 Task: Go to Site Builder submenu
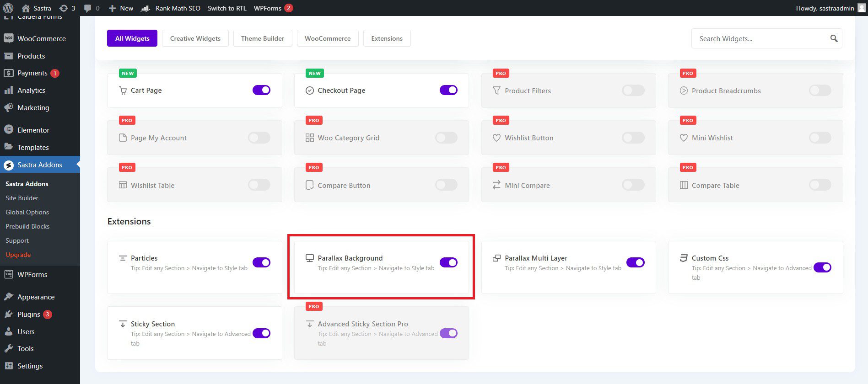click(x=22, y=198)
